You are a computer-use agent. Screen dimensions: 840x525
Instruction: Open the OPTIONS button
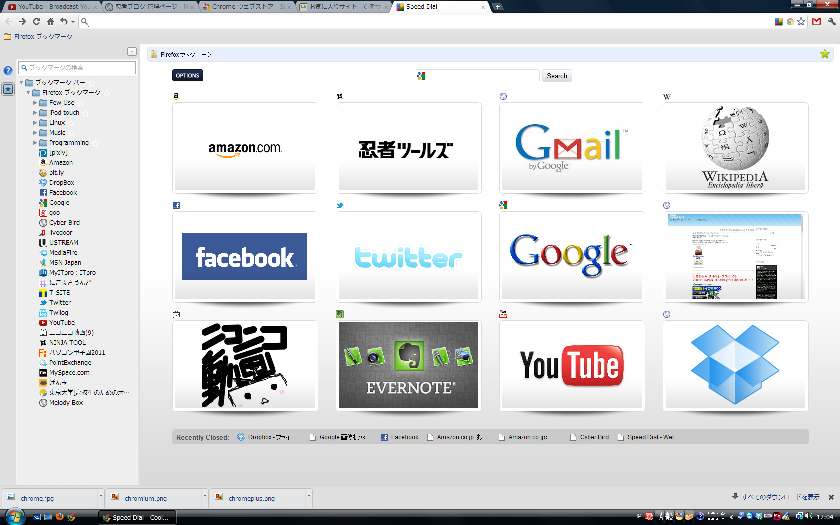click(188, 76)
